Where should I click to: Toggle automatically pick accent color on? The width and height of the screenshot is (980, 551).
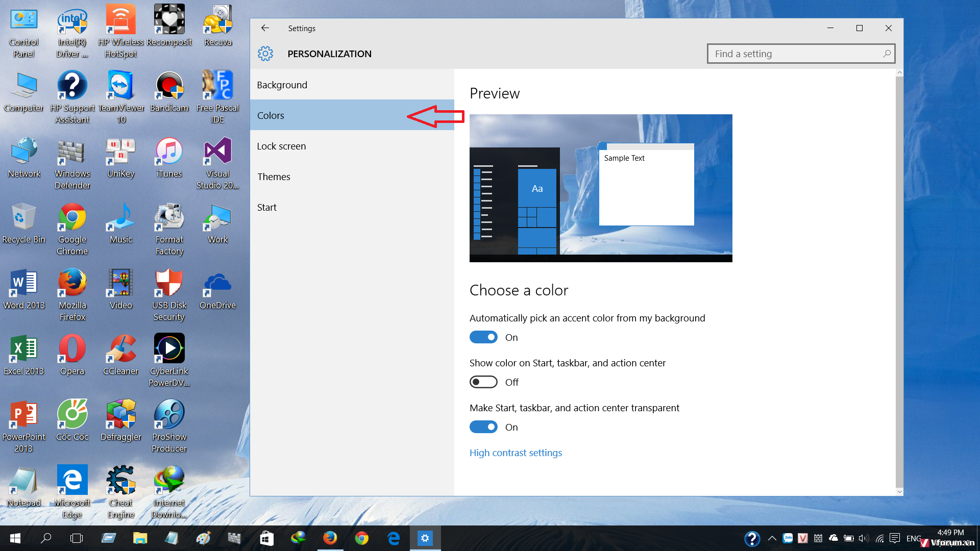point(484,337)
